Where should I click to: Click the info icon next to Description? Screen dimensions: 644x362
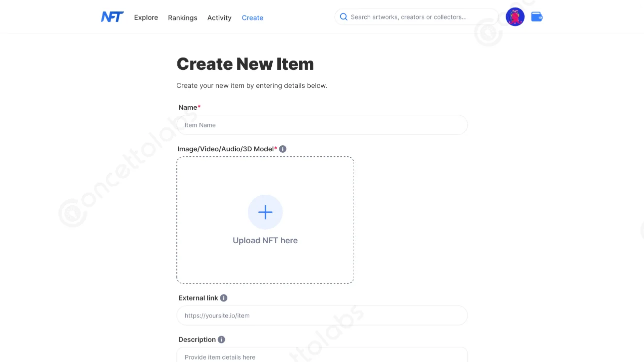pyautogui.click(x=220, y=339)
